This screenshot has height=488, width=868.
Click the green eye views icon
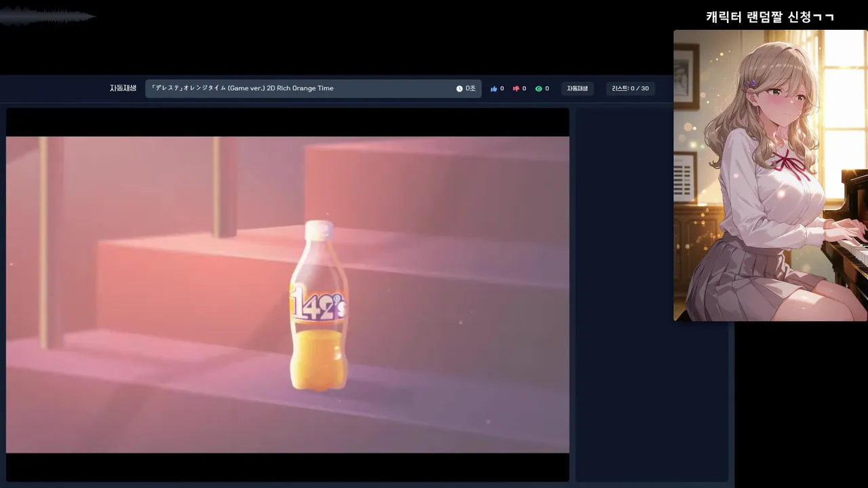(538, 89)
